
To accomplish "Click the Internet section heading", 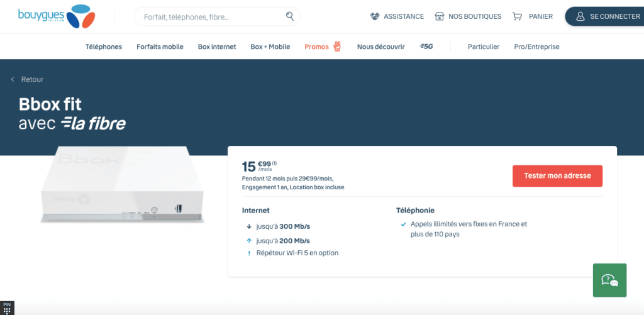I will pyautogui.click(x=256, y=210).
